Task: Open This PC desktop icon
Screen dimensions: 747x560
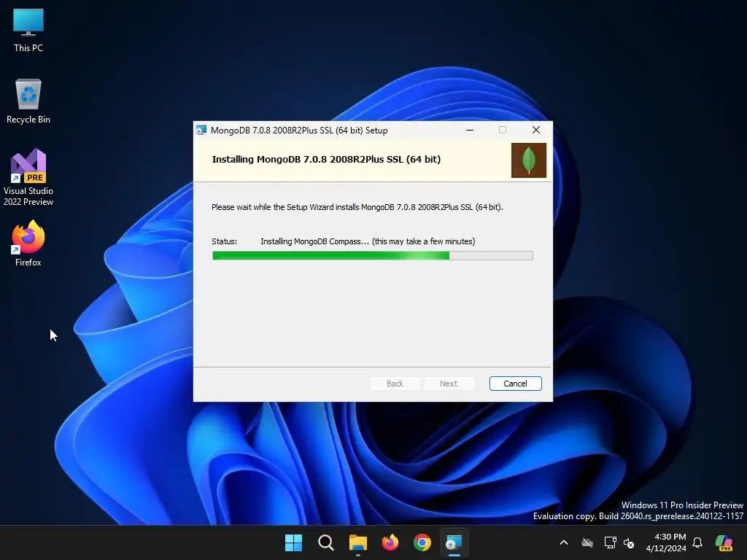Action: click(x=28, y=30)
